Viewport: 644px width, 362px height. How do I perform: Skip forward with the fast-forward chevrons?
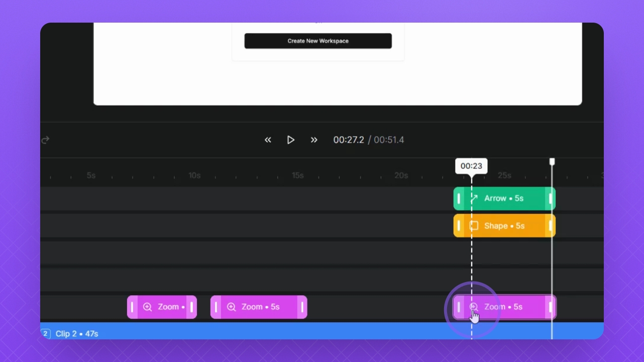click(x=314, y=140)
